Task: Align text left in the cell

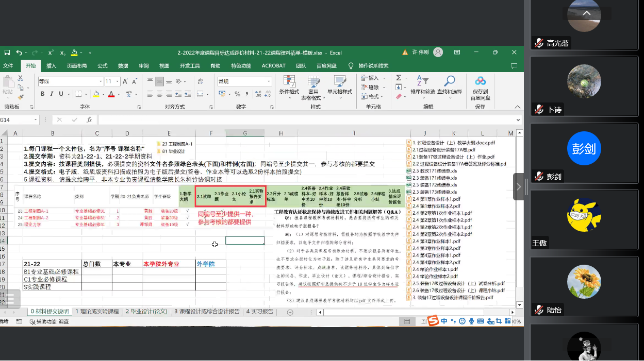Action: [x=151, y=94]
